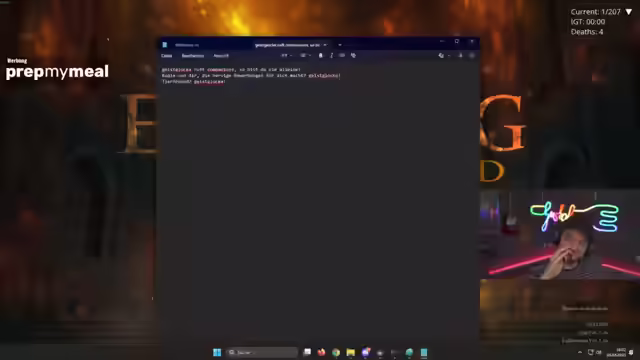Toggle italic formatting in Notepad

pyautogui.click(x=331, y=56)
